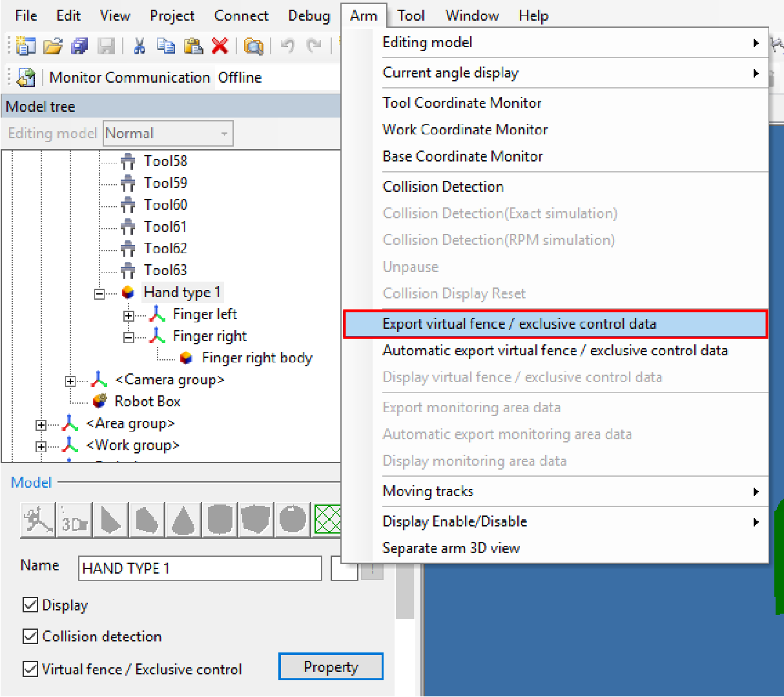Select Collision Detection in Arm menu
The image size is (784, 697).
click(443, 187)
